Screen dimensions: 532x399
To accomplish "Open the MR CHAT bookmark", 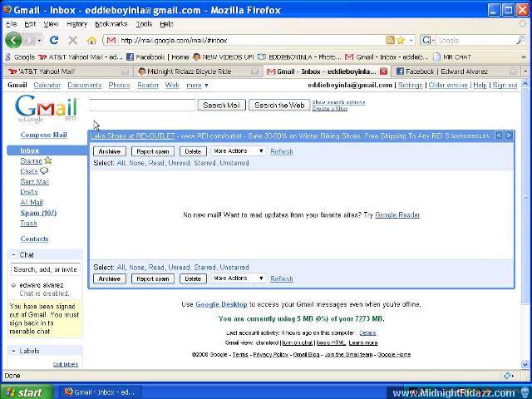I will [x=452, y=57].
